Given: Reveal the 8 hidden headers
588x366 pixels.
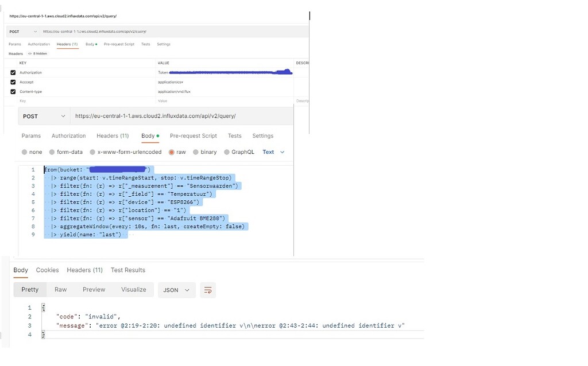Looking at the screenshot, I should pos(38,53).
